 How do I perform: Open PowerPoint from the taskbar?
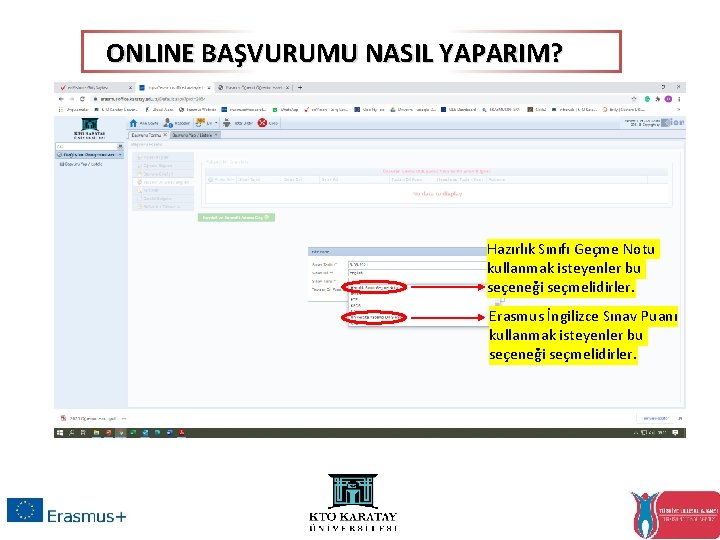[x=108, y=433]
